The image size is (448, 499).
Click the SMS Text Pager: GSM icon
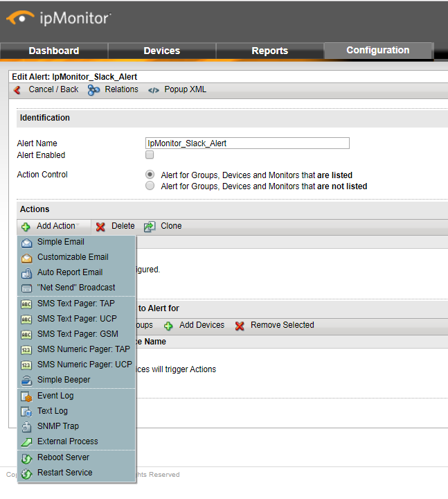[26, 335]
